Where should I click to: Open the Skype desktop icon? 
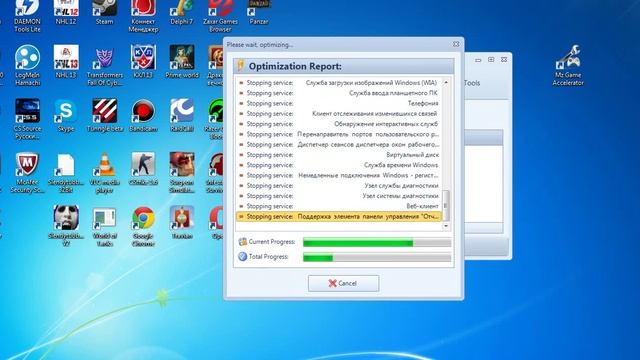click(x=66, y=116)
